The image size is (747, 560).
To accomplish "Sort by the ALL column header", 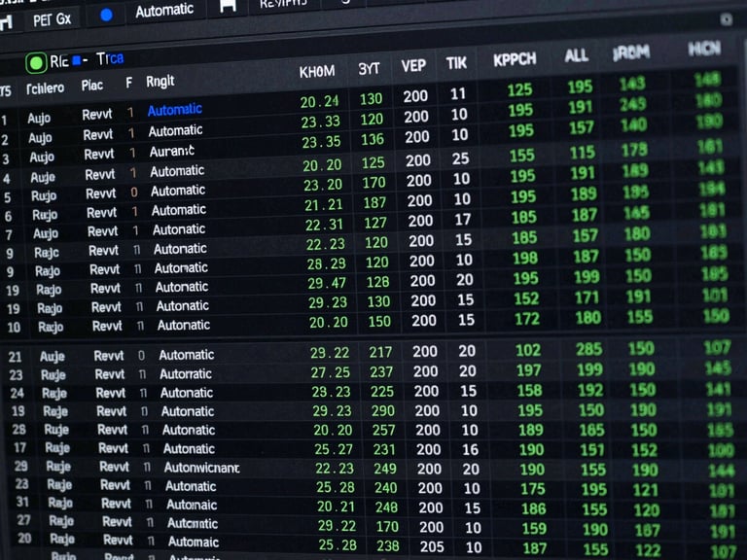I will [577, 55].
